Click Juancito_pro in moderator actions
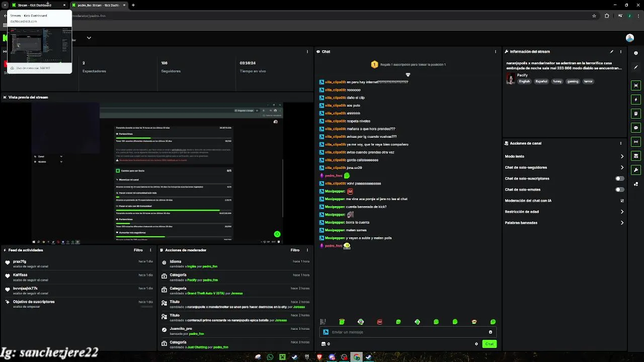The image size is (644, 362). tap(181, 329)
